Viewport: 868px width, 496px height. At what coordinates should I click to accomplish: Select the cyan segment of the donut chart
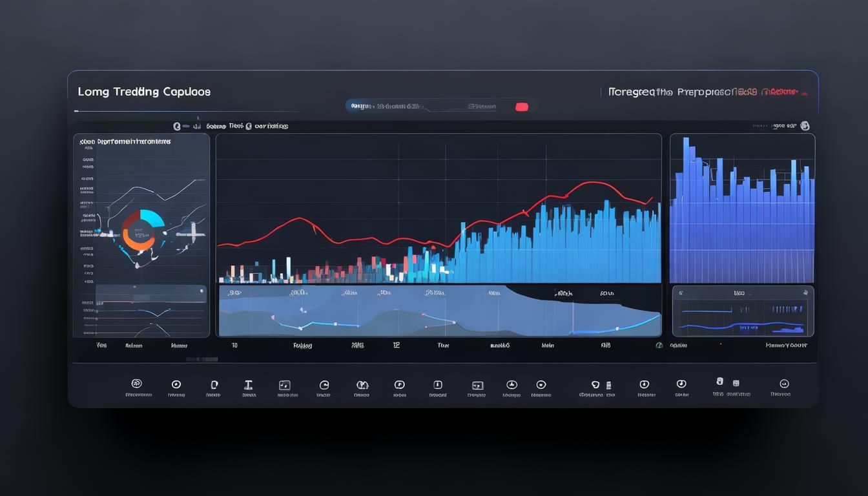(153, 218)
